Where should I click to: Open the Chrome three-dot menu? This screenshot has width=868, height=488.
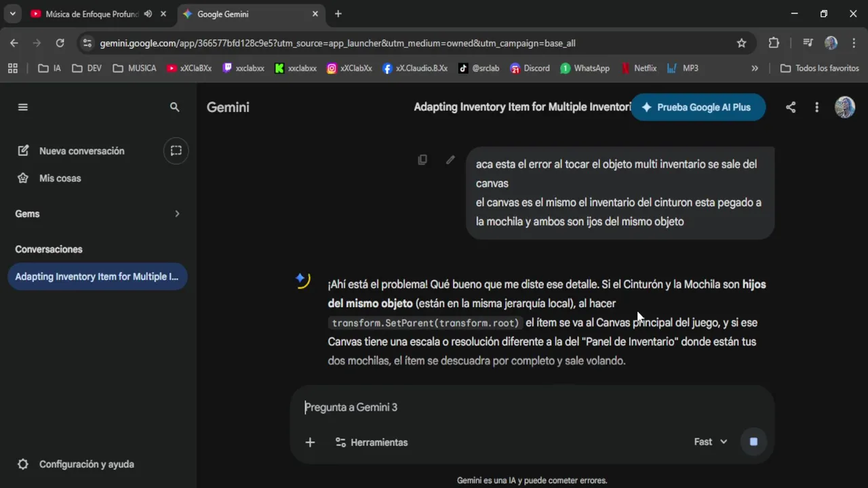(854, 43)
